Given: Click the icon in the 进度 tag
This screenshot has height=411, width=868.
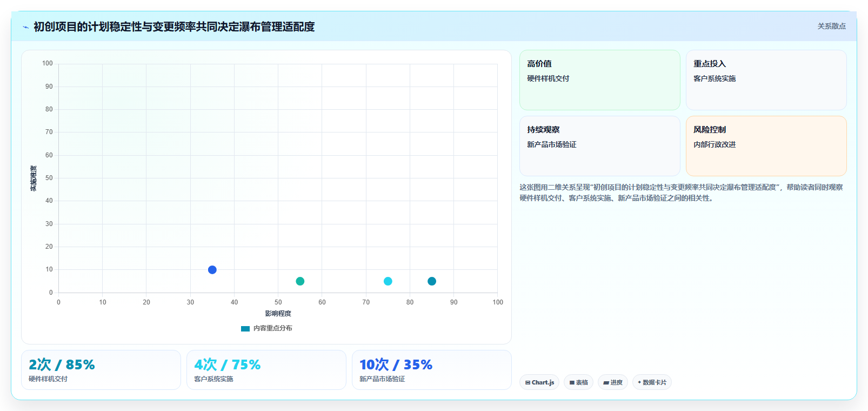Looking at the screenshot, I should point(606,382).
